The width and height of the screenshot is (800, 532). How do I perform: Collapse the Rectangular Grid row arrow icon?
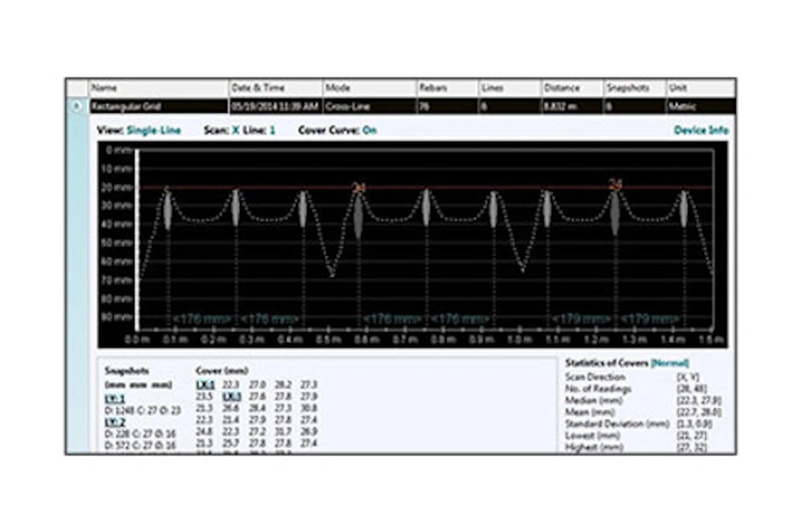click(x=77, y=106)
